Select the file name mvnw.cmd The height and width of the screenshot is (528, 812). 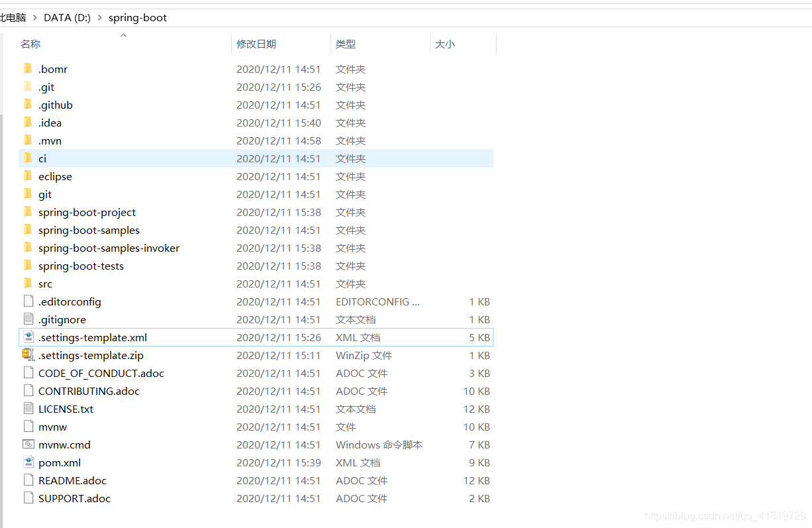pyautogui.click(x=64, y=445)
